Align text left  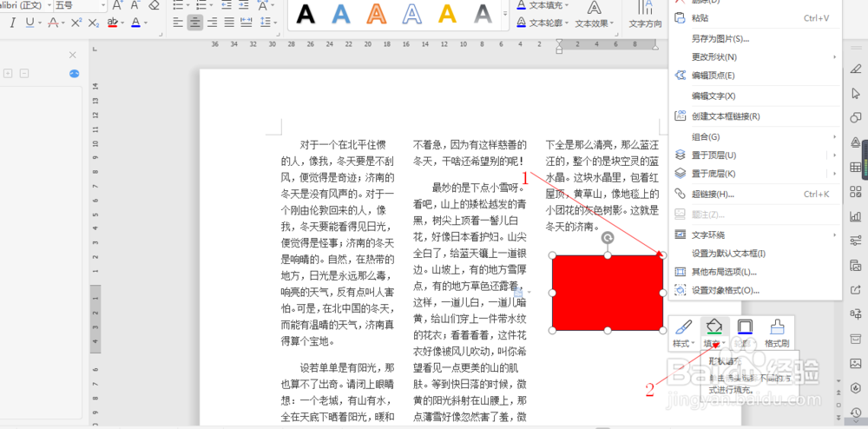178,23
